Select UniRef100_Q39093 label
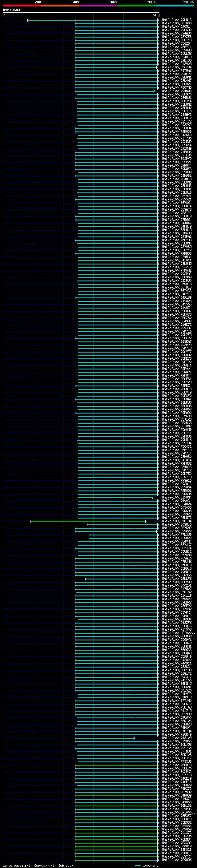The height and width of the screenshot is (868, 197). coord(177,50)
